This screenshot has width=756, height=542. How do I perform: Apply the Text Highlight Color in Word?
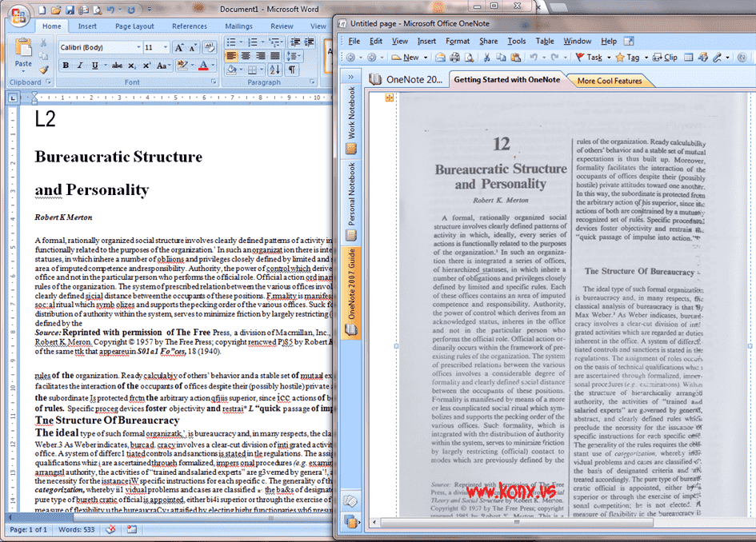[x=182, y=66]
